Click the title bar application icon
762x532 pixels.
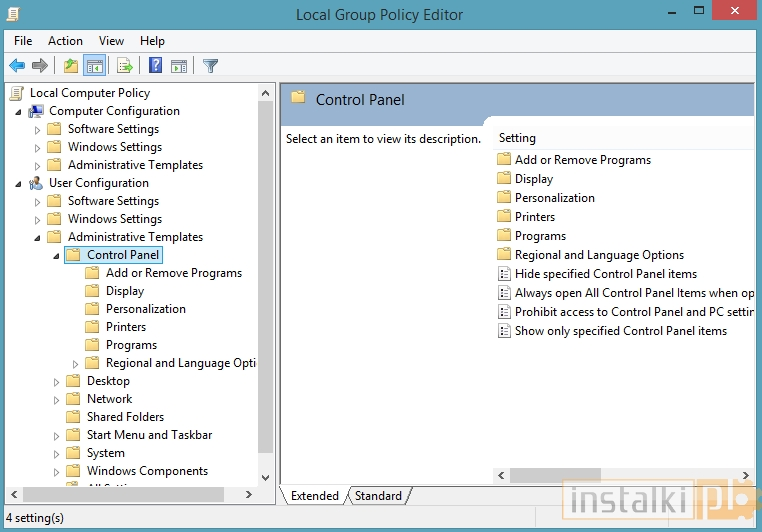14,14
